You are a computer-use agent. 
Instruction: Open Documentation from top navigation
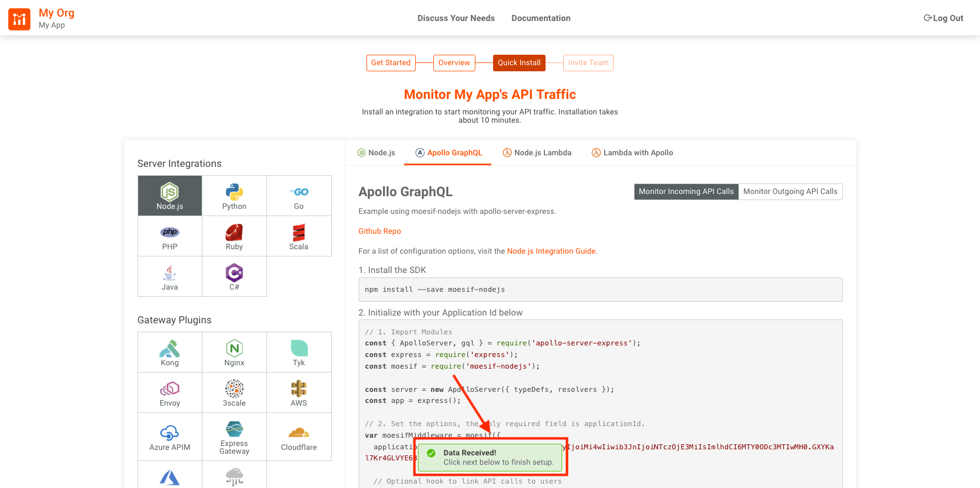(x=541, y=18)
